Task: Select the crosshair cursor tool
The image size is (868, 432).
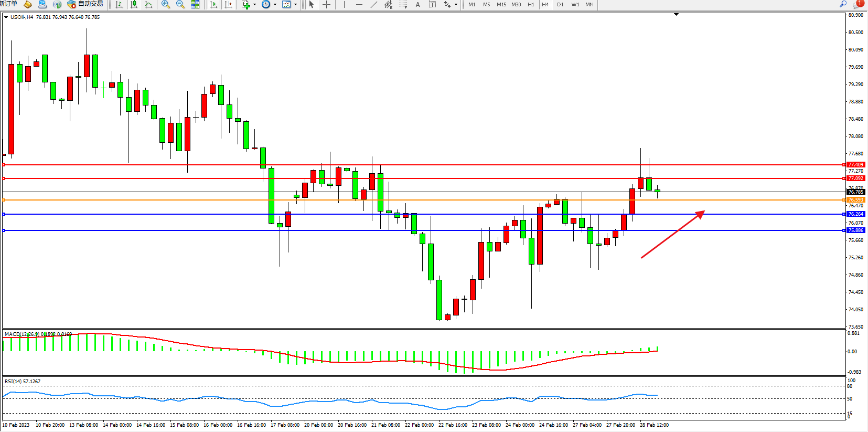Action: click(x=326, y=4)
